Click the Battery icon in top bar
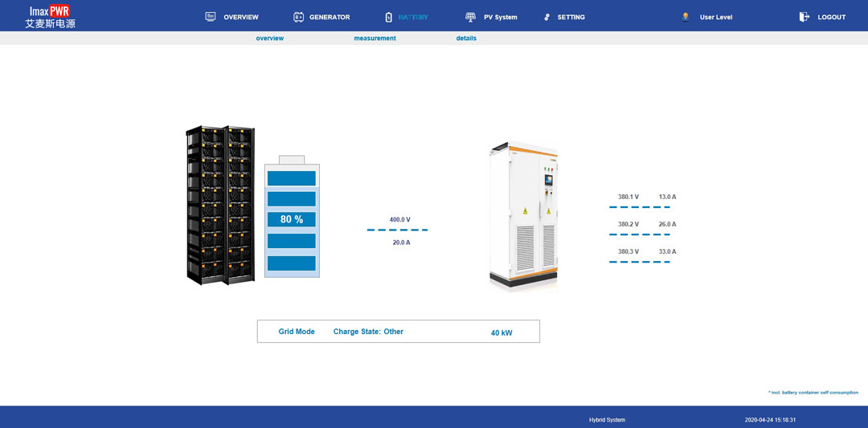Image resolution: width=868 pixels, height=428 pixels. tap(389, 17)
